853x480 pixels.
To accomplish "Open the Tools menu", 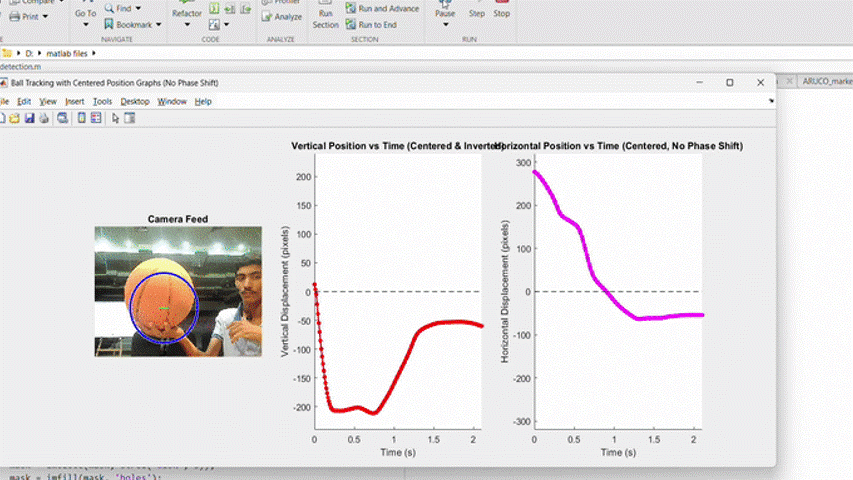I will 102,101.
